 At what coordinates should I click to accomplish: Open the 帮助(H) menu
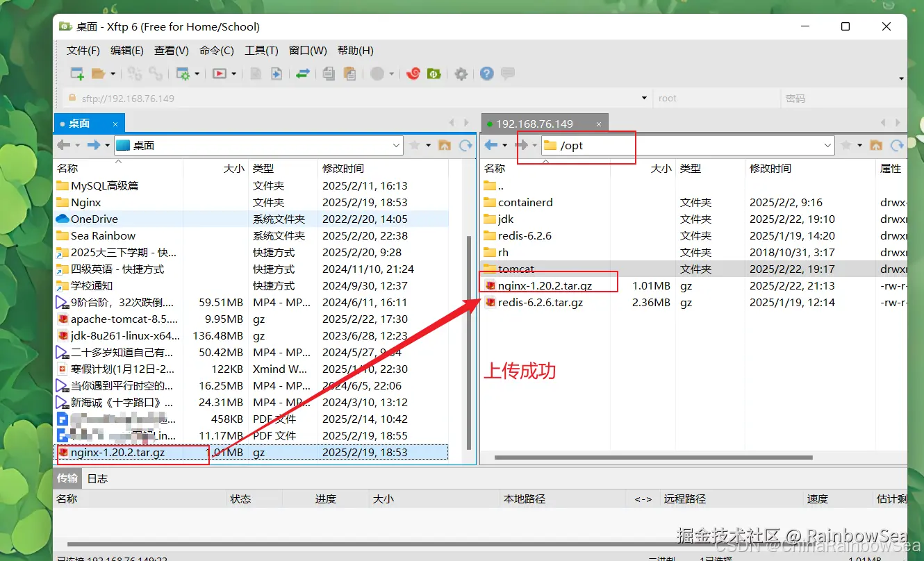356,51
